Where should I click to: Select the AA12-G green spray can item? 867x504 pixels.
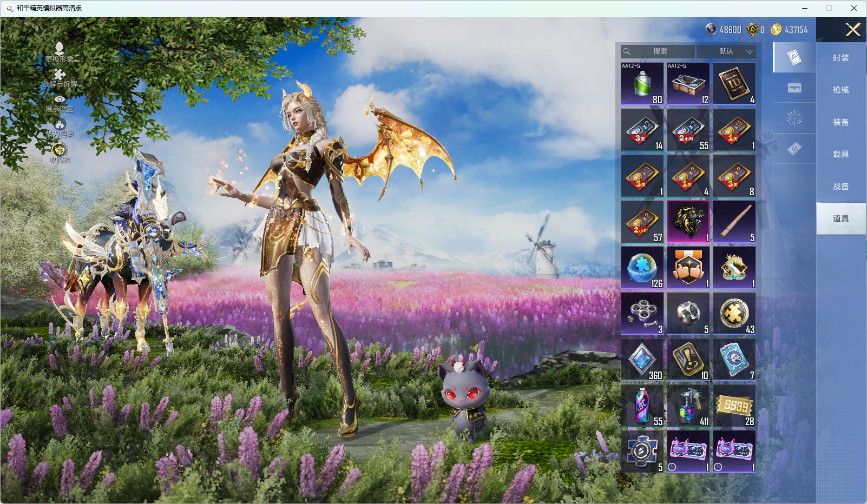[642, 83]
